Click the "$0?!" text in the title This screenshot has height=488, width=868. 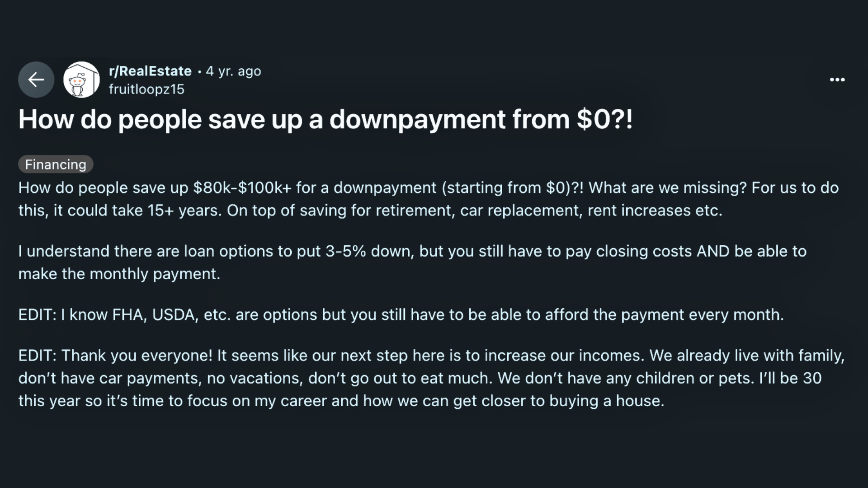(x=604, y=120)
